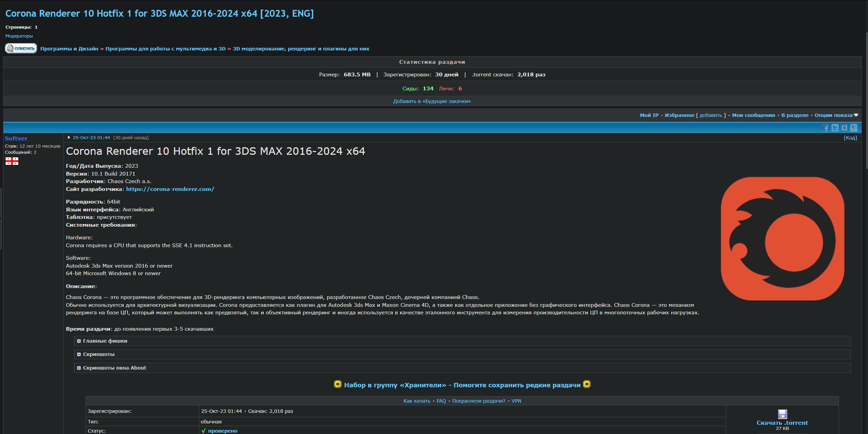Go to 'Программы для работы с мультимедиа и 3D'
This screenshot has height=434, width=868.
click(x=165, y=49)
